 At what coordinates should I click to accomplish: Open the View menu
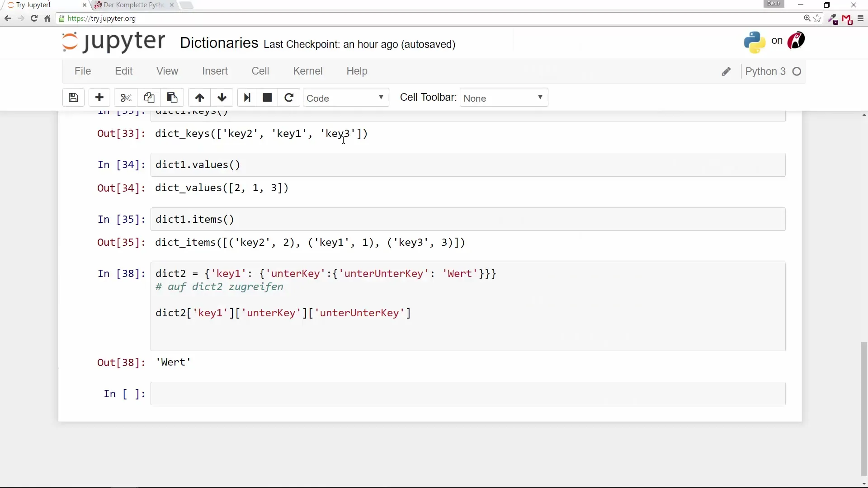pos(167,71)
